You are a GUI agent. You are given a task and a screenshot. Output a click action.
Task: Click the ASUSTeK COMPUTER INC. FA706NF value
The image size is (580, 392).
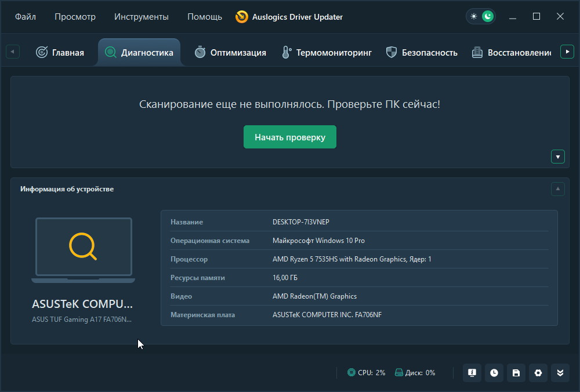(x=327, y=315)
